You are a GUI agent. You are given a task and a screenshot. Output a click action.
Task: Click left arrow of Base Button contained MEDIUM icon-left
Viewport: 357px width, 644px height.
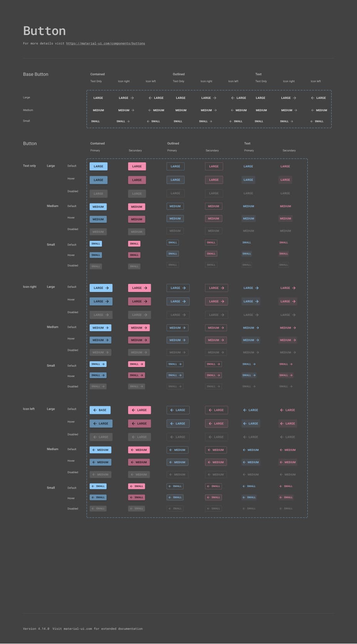pyautogui.click(x=150, y=110)
